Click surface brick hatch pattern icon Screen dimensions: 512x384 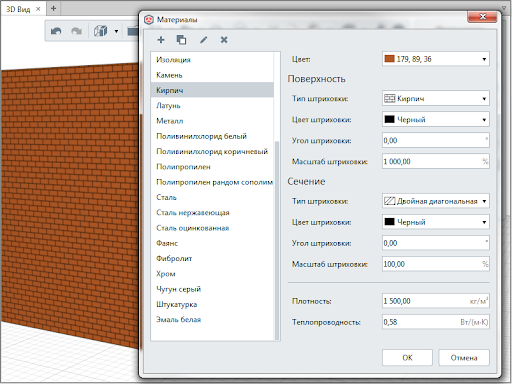point(389,98)
